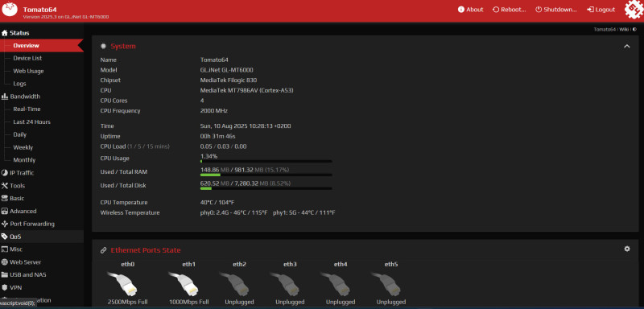
Task: Open Monthly bandwidth
Action: click(24, 160)
